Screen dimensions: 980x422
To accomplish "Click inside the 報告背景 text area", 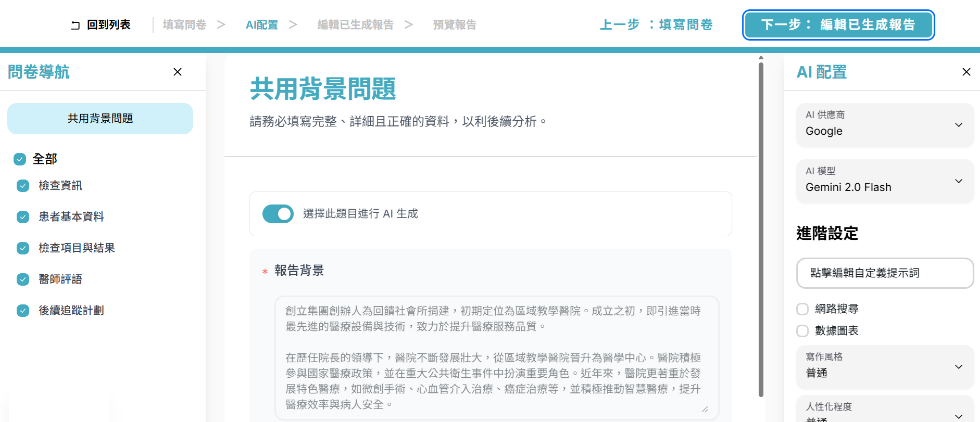I will tap(497, 358).
